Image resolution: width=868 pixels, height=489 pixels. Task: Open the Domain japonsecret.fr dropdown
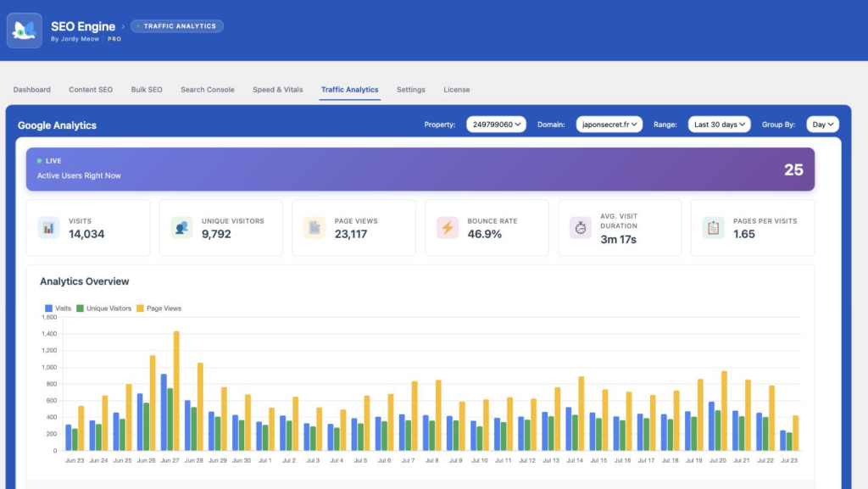point(609,125)
